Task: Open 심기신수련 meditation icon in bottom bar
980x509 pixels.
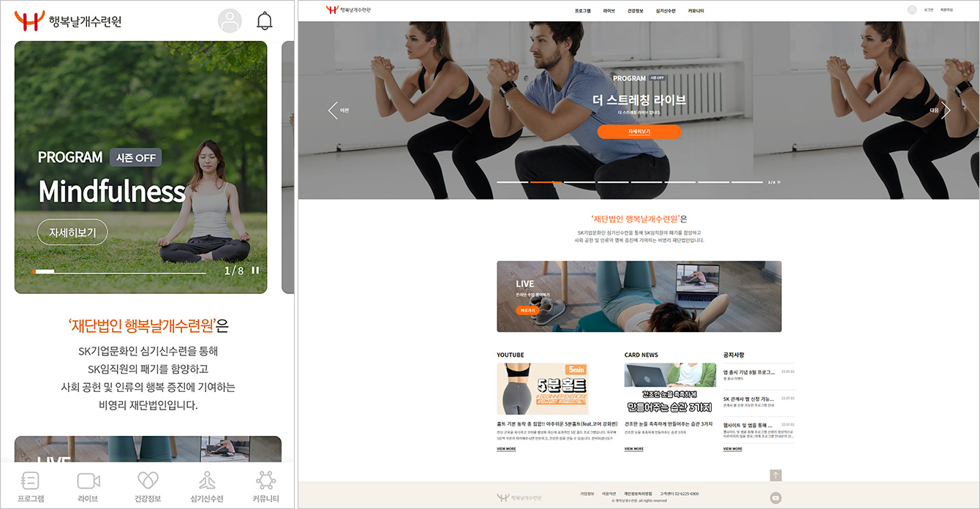Action: pos(207,486)
